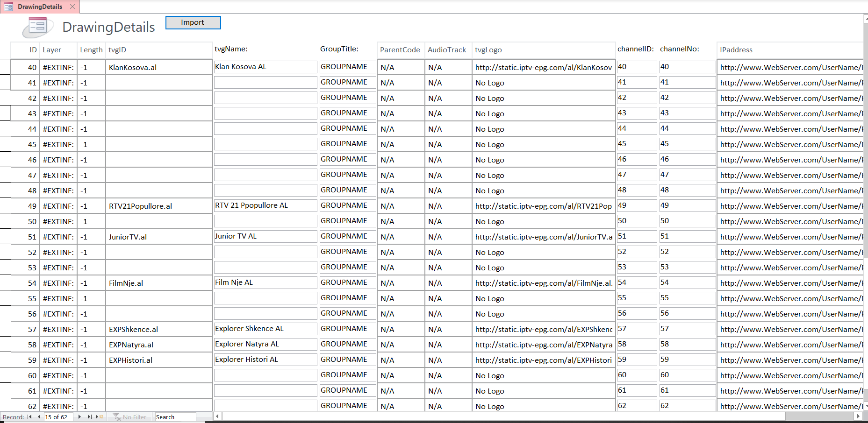Jump to last record button
868x423 pixels.
[89, 417]
